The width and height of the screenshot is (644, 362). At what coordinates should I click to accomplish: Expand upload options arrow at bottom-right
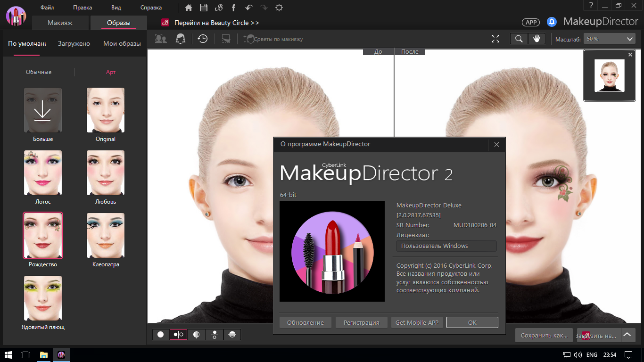click(x=627, y=335)
